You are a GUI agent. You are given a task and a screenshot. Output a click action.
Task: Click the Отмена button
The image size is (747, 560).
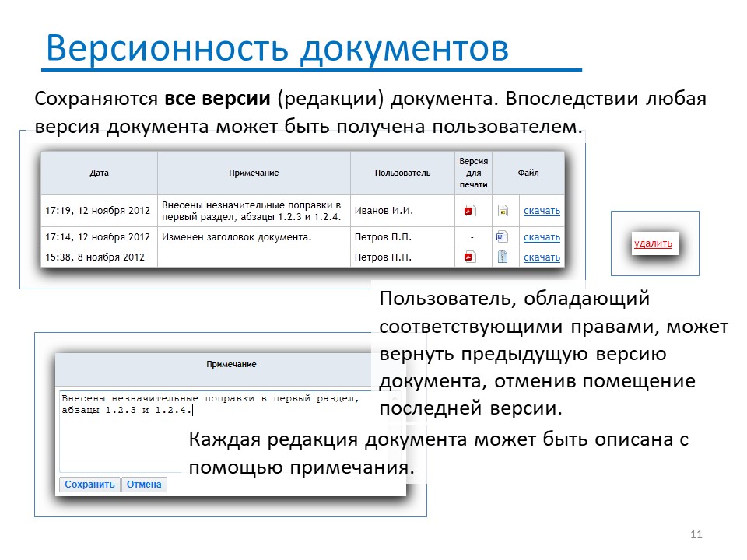[x=144, y=485]
